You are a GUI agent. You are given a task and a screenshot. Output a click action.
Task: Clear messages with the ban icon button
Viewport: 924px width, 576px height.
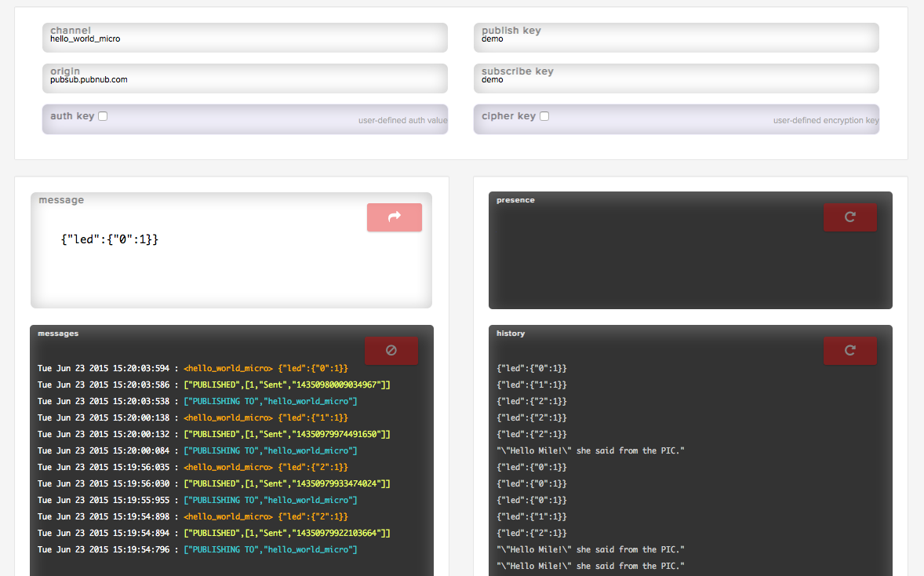(391, 351)
